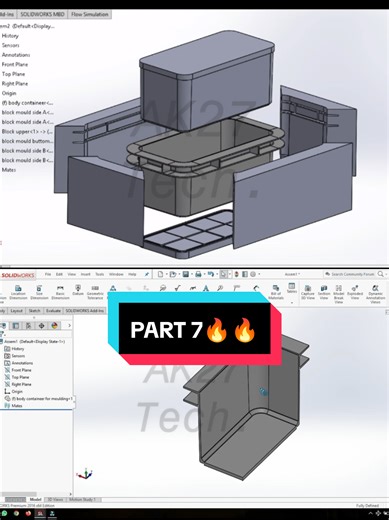Open the Tools menu
Screen dimensions: 389x520
click(x=100, y=274)
